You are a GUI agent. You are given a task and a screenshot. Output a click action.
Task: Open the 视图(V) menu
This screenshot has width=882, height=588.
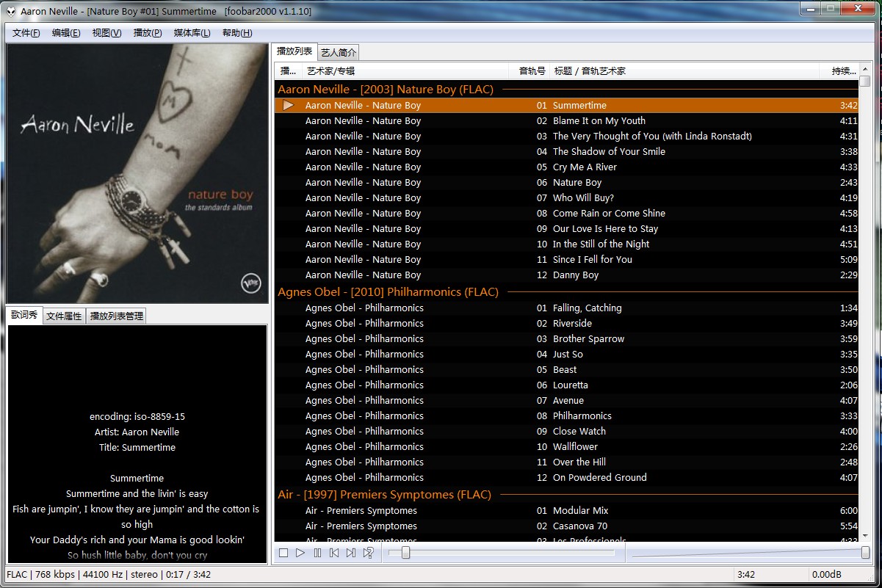[107, 33]
